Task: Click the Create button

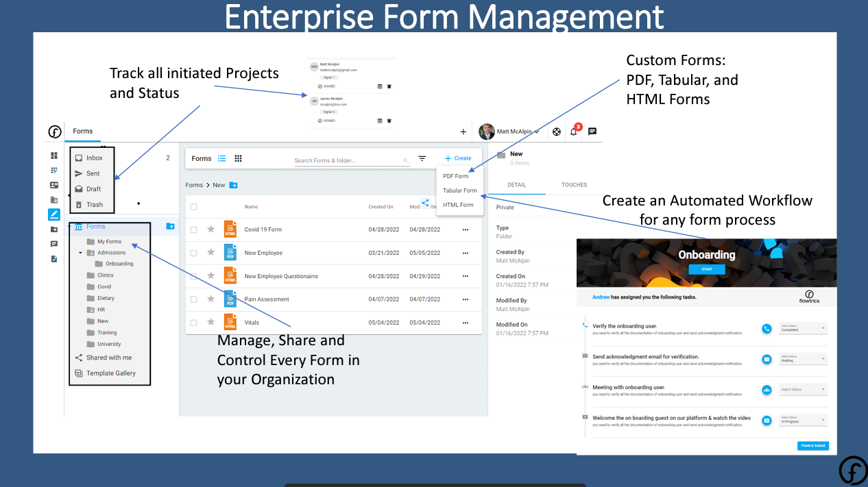Action: pos(458,158)
